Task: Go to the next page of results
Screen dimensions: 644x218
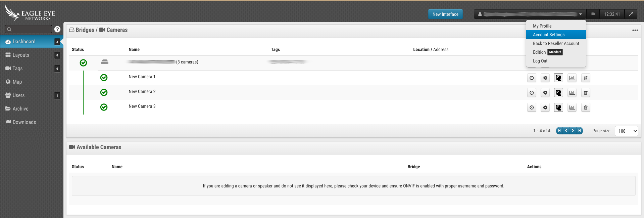Action: pyautogui.click(x=573, y=131)
